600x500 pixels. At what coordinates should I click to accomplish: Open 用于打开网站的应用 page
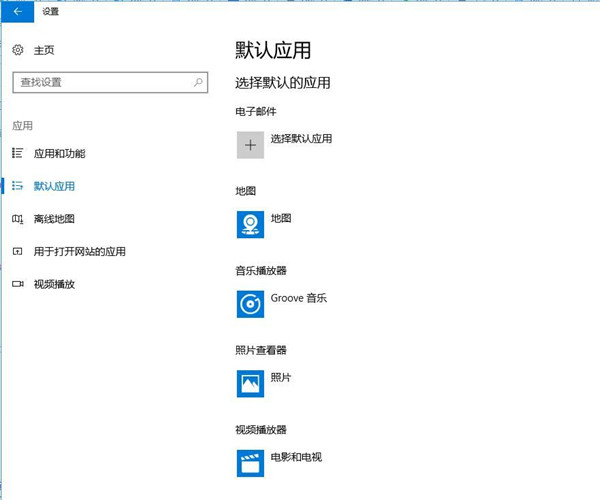80,251
